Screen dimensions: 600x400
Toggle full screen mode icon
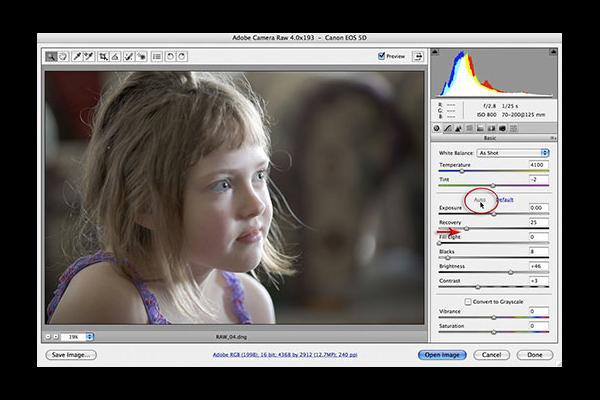(x=418, y=56)
